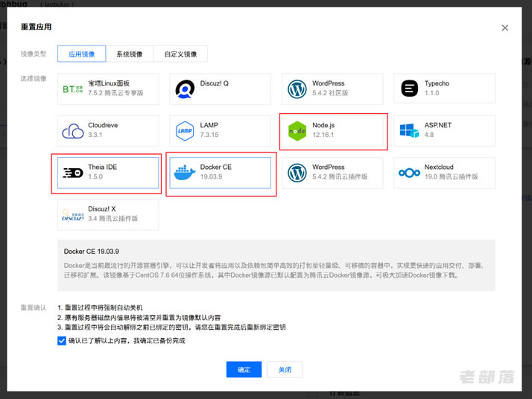The width and height of the screenshot is (532, 399).
Task: Click the ASP.NET Windows logo icon
Action: 409,130
